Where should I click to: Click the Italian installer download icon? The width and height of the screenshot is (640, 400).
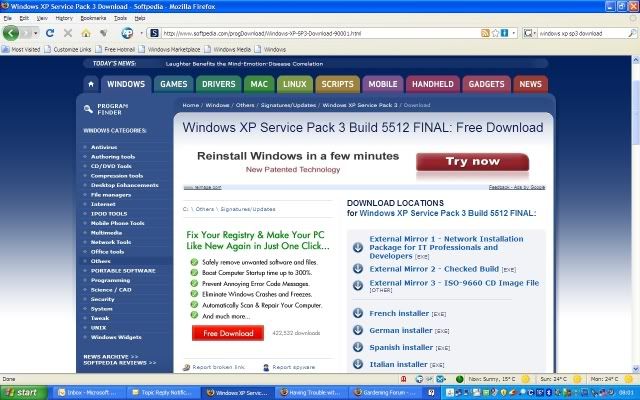coord(358,364)
